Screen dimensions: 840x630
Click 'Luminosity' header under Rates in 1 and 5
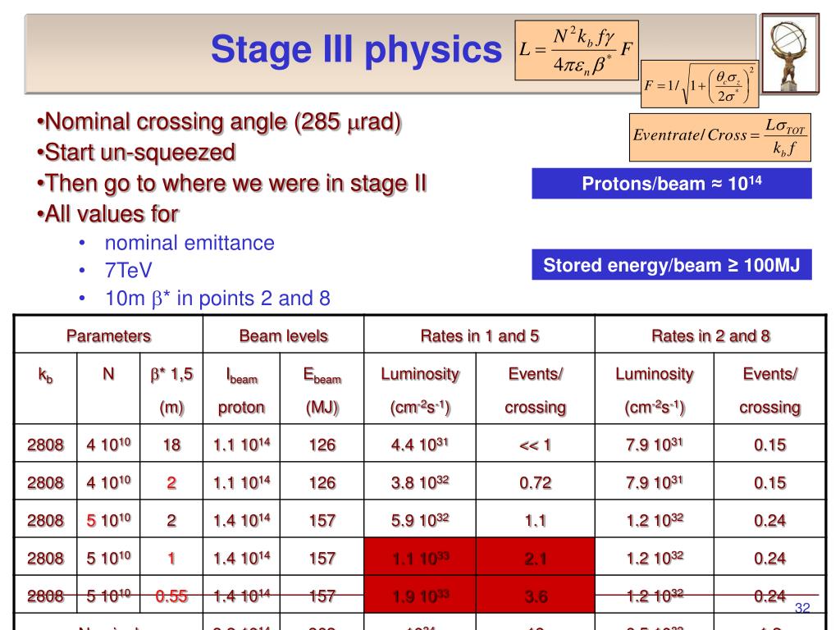pyautogui.click(x=420, y=389)
